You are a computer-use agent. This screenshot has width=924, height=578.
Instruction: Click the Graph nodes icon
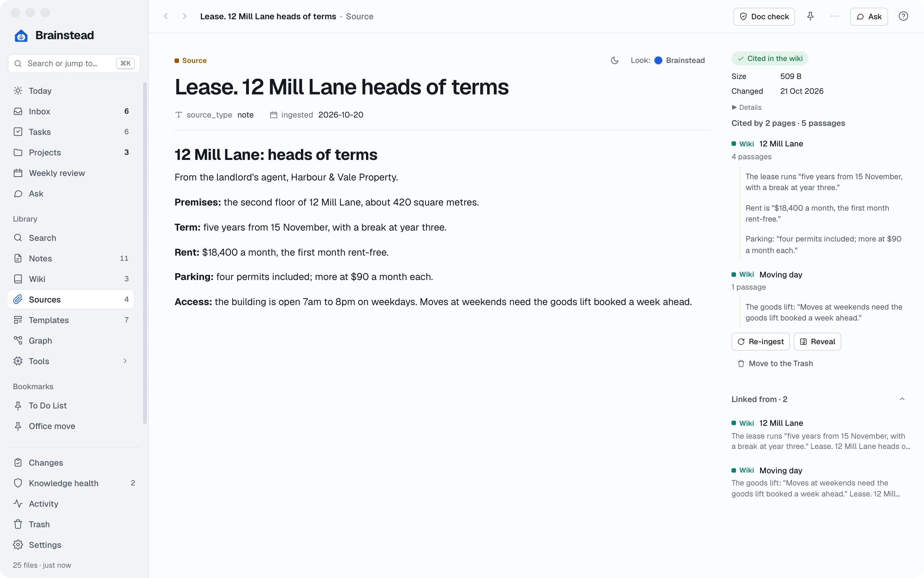click(18, 341)
